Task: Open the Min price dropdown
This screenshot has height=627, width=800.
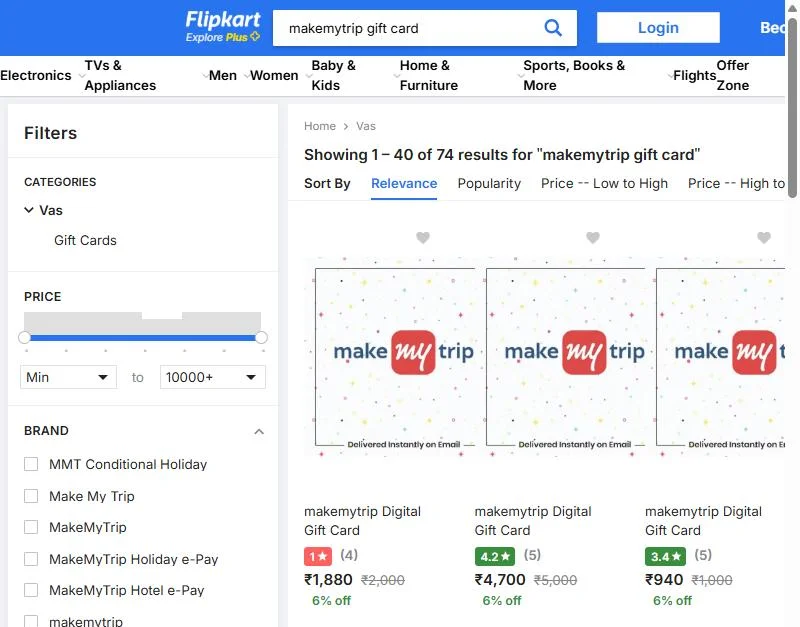Action: pos(68,377)
